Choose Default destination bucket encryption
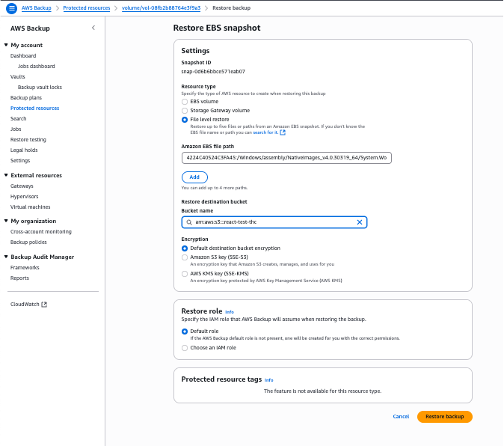504x446 pixels. pos(185,248)
